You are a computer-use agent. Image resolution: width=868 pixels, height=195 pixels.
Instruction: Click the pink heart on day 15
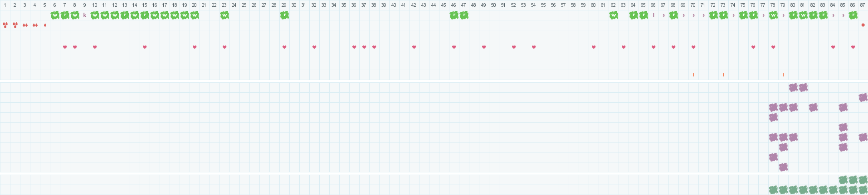145,47
